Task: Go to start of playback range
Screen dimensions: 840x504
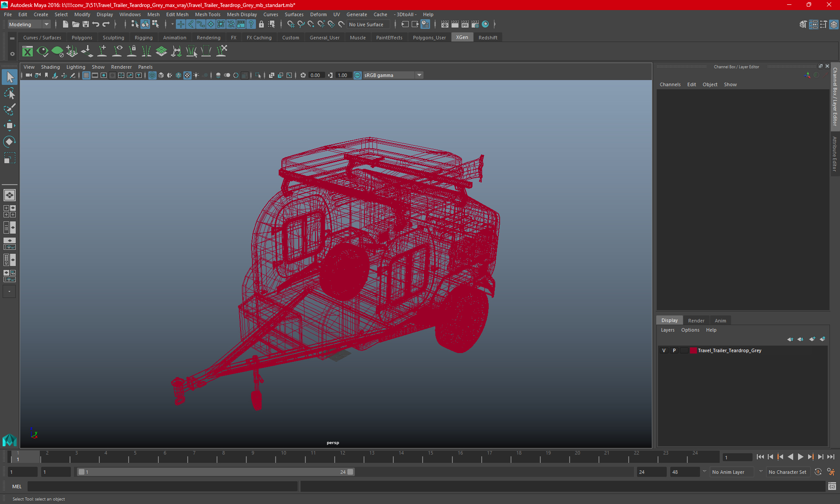Action: click(760, 457)
